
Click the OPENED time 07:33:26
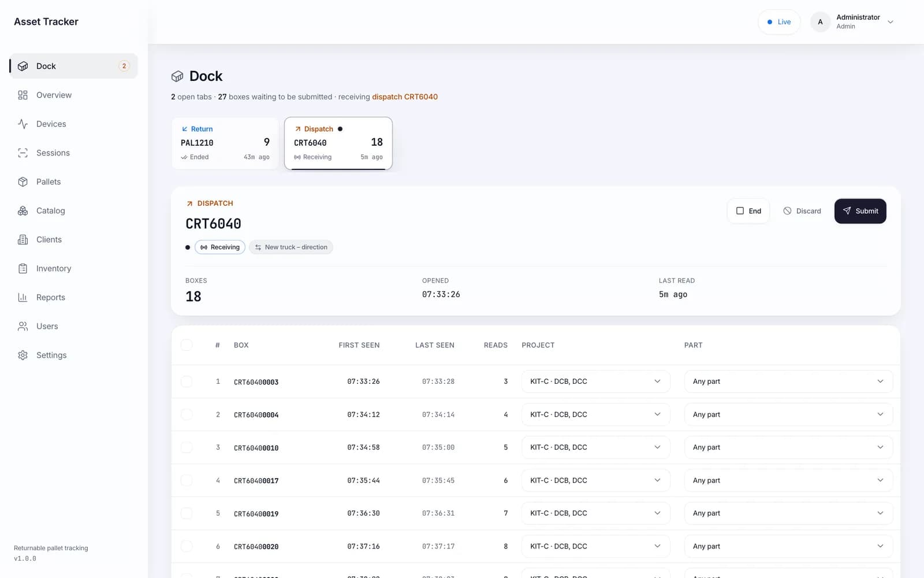click(x=441, y=294)
